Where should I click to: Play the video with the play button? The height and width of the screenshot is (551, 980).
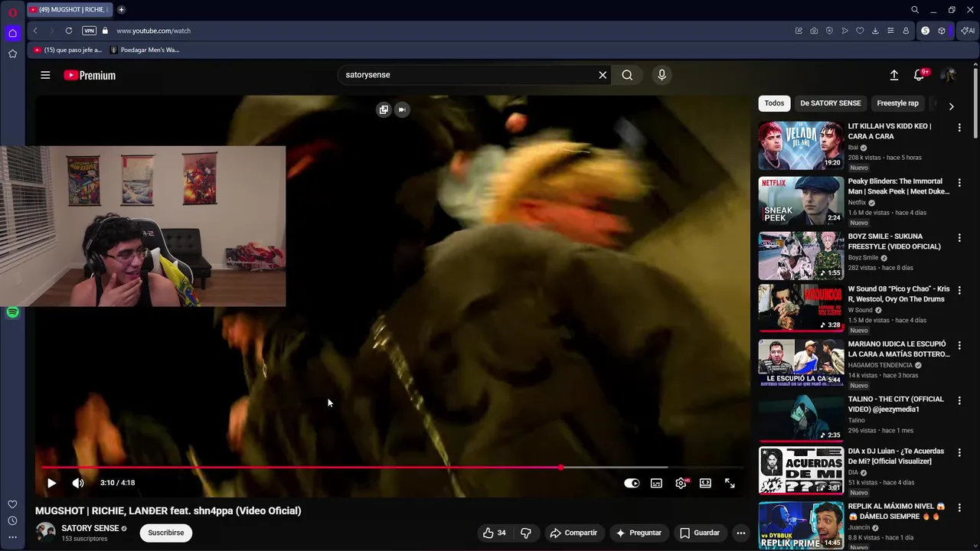pyautogui.click(x=51, y=483)
